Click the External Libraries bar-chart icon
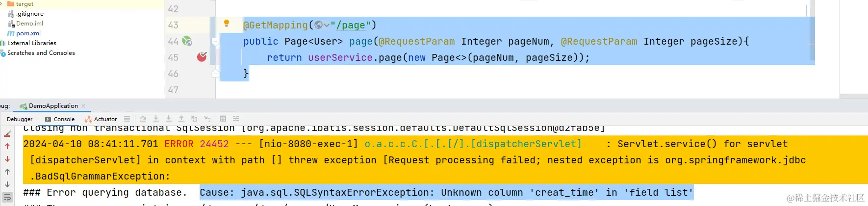 pos(3,43)
